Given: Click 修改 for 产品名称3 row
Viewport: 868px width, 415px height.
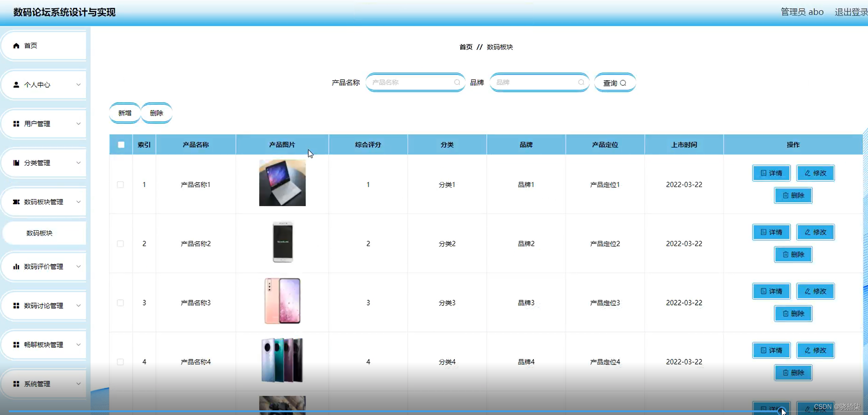Looking at the screenshot, I should tap(816, 291).
